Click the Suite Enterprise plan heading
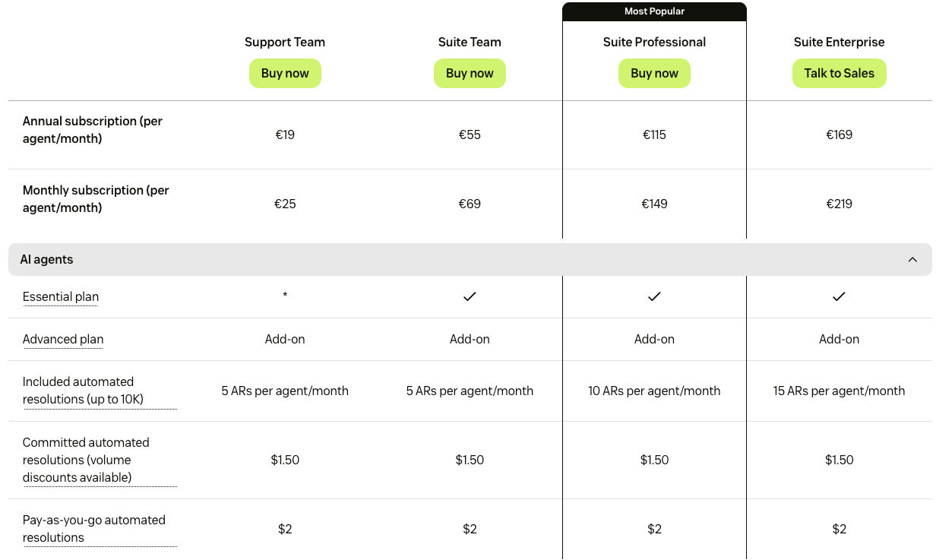 pos(839,43)
